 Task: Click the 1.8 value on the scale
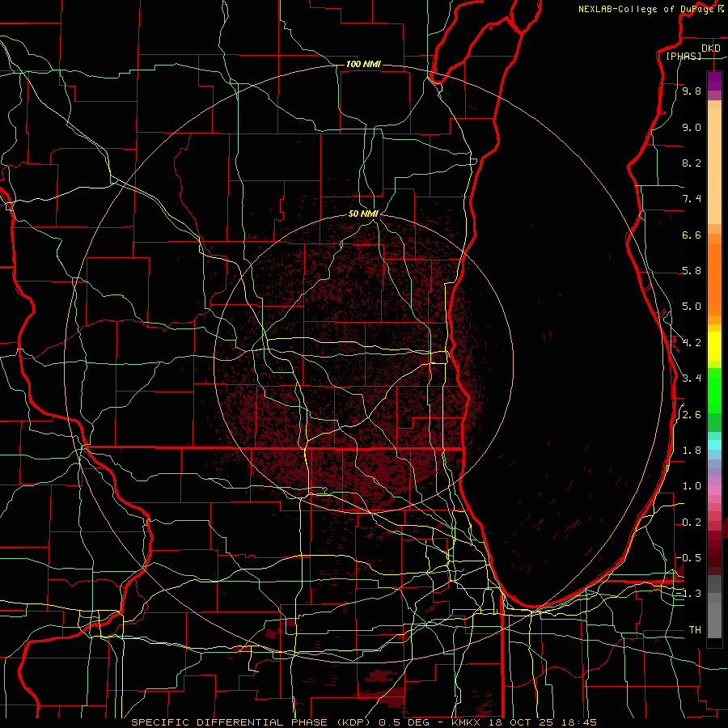[692, 451]
